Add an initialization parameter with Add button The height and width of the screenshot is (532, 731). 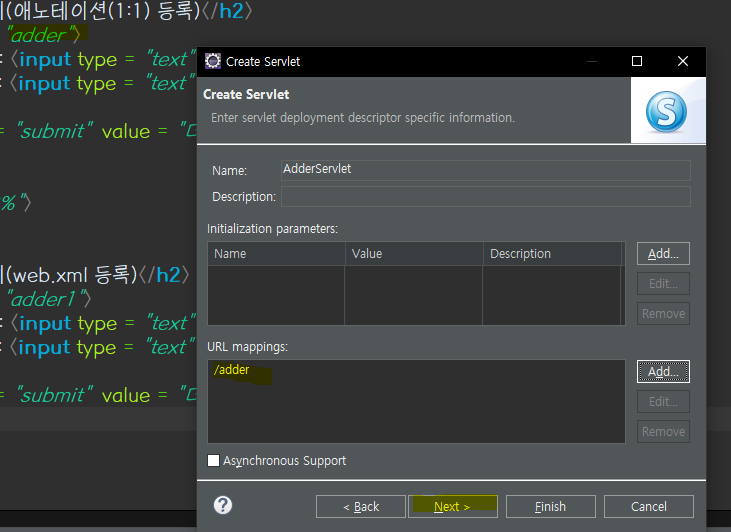(663, 254)
